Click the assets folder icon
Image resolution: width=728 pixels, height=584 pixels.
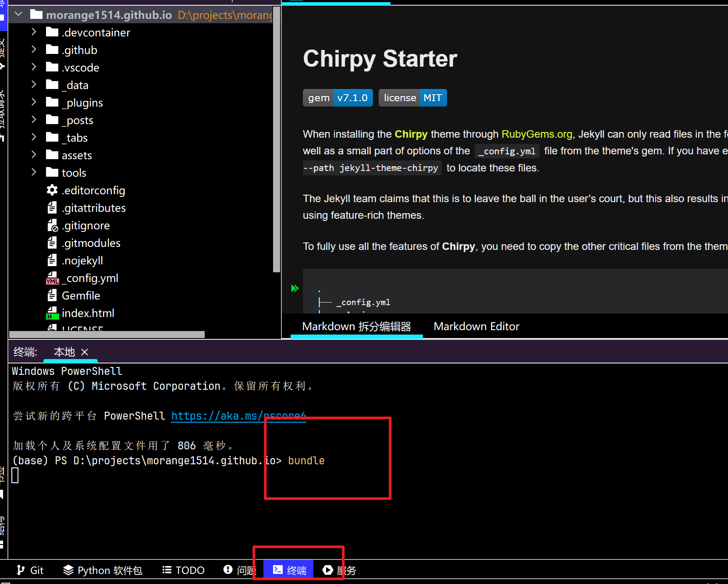pos(52,154)
